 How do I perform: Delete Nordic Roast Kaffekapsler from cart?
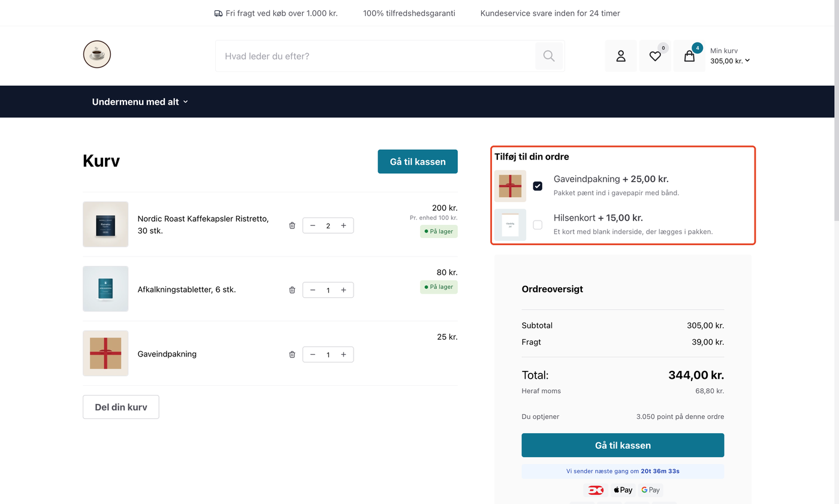click(292, 225)
